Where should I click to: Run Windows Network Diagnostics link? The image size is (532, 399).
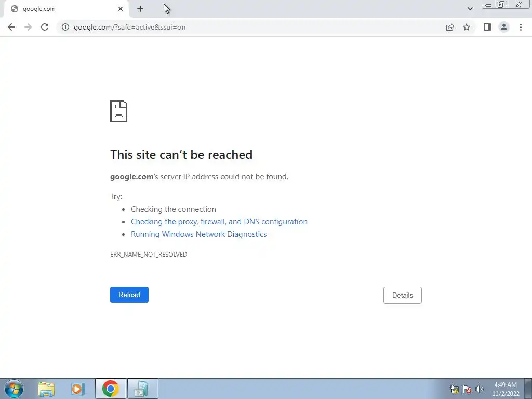199,234
